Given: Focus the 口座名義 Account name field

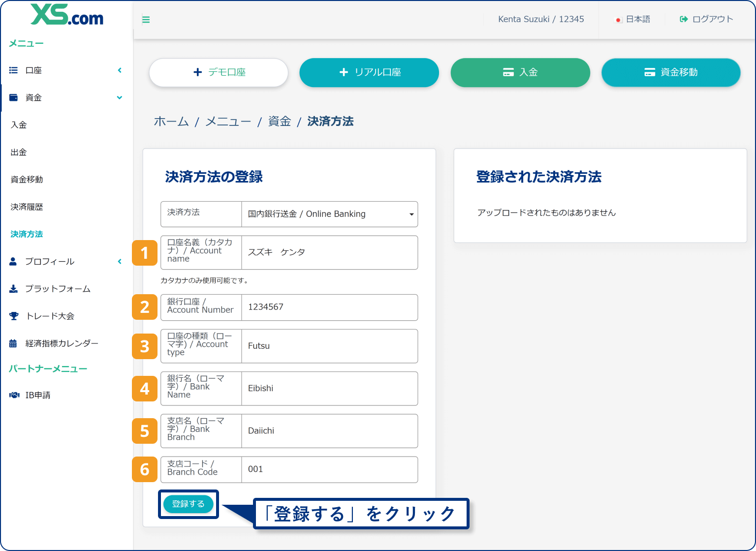Looking at the screenshot, I should point(329,252).
